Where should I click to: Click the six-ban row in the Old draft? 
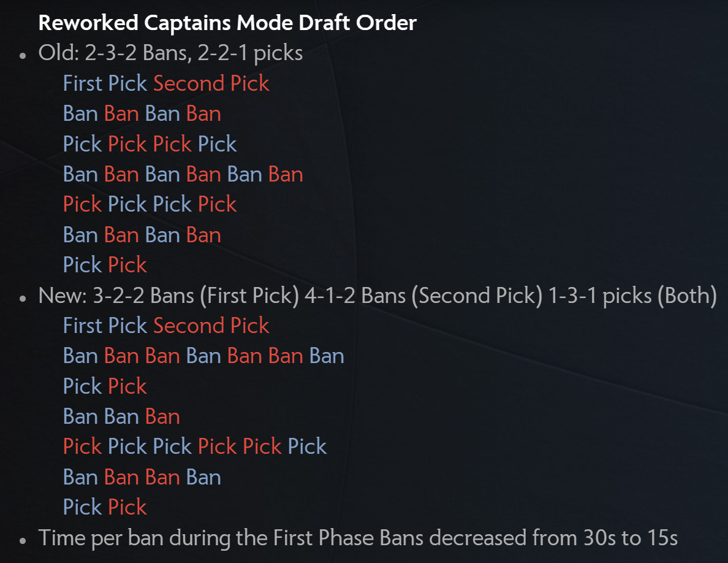(183, 175)
